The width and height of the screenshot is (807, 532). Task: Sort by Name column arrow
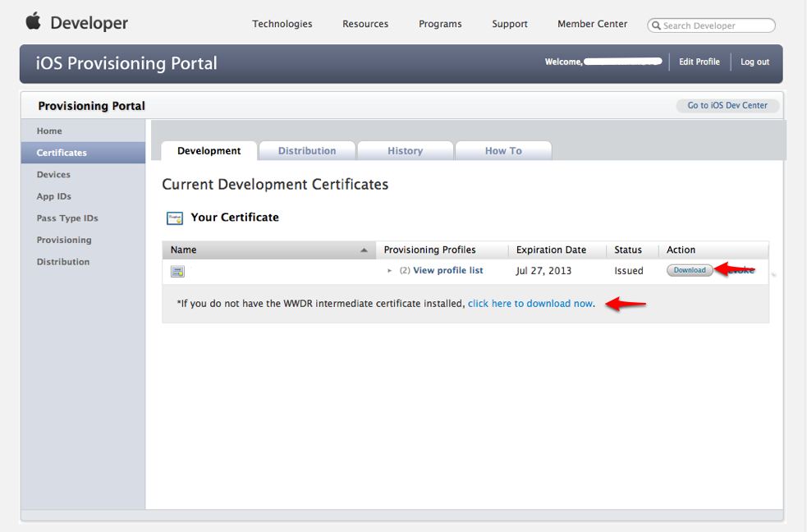364,250
